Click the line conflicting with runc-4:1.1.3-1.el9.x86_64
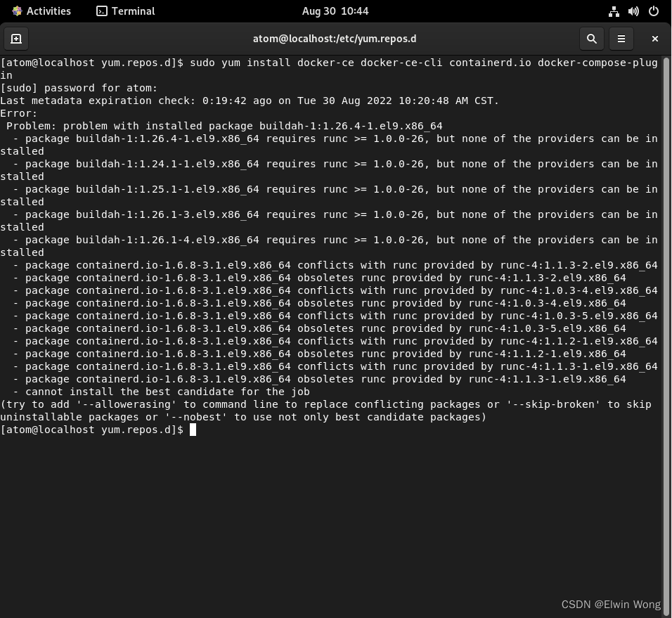 click(x=335, y=366)
